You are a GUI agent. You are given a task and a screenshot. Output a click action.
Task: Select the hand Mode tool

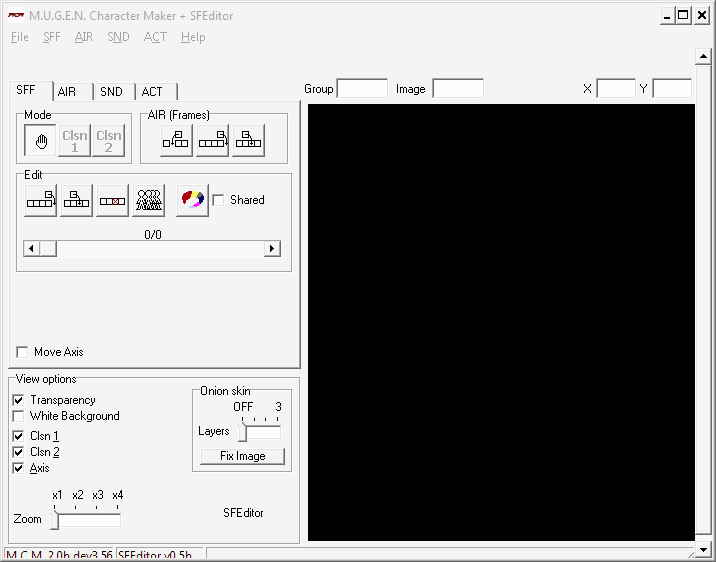pyautogui.click(x=41, y=141)
